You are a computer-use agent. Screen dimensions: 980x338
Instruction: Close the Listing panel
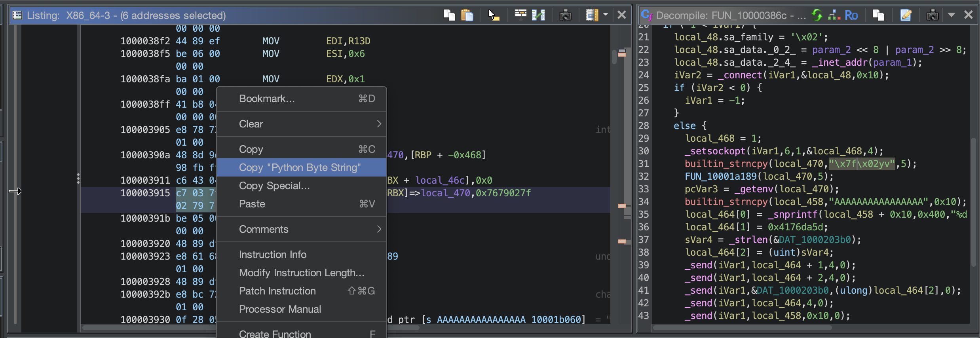coord(622,15)
